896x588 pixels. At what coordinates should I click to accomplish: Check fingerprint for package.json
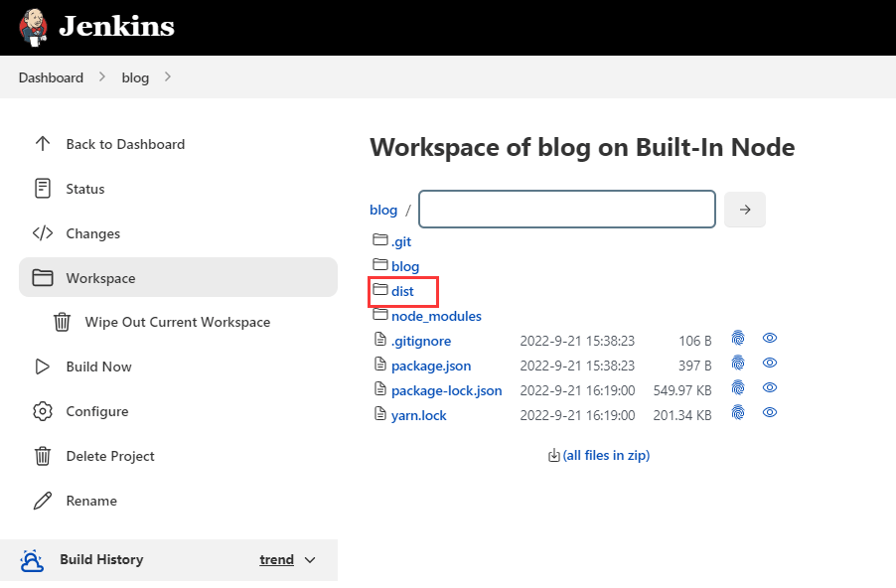tap(738, 363)
